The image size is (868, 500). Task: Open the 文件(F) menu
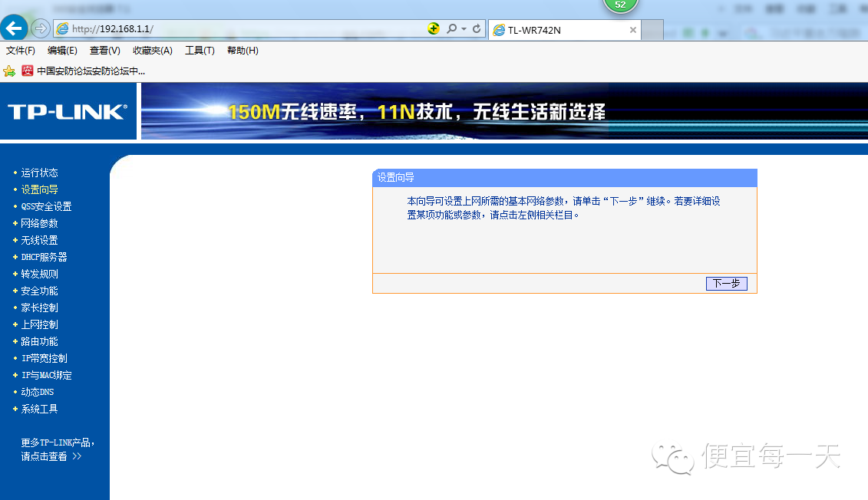[21, 51]
